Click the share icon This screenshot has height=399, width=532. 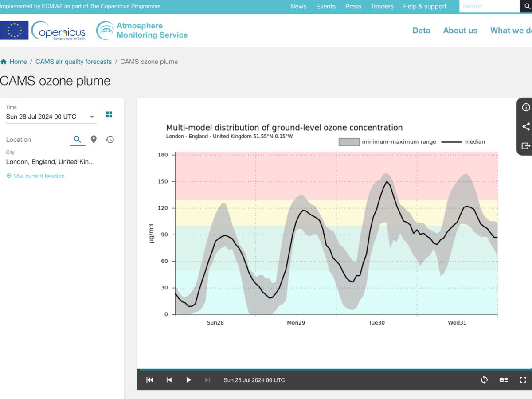[526, 126]
